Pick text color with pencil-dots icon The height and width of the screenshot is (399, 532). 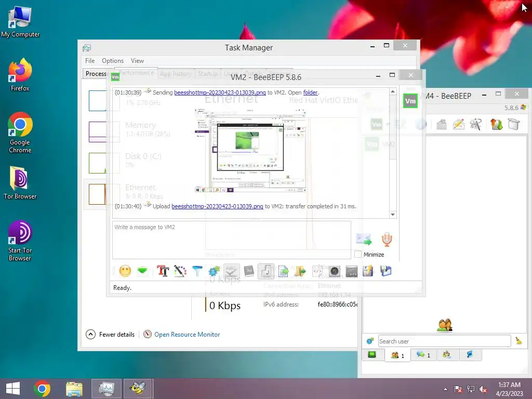coord(180,271)
